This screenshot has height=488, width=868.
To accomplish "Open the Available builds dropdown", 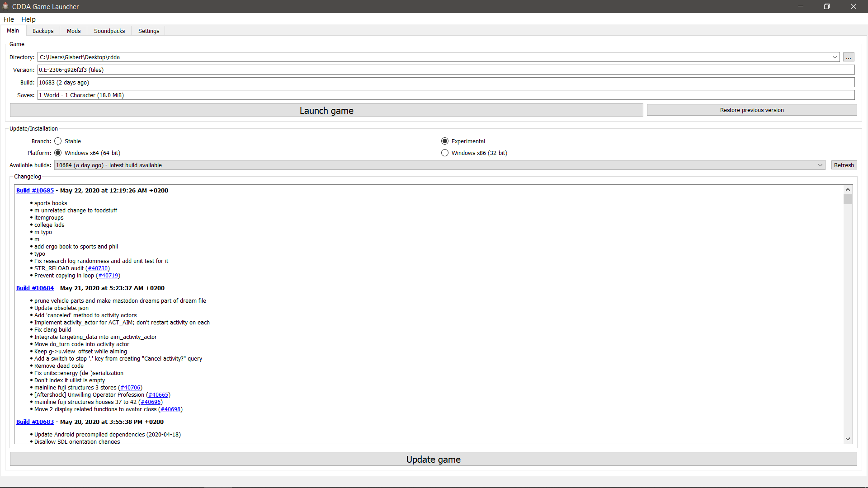I will coord(439,165).
